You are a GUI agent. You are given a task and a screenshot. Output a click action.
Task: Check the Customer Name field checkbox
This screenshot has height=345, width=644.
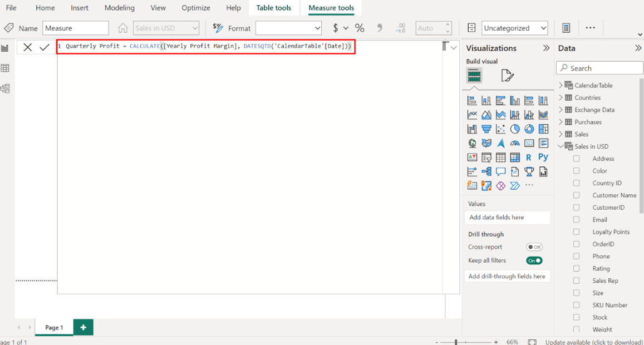(577, 195)
